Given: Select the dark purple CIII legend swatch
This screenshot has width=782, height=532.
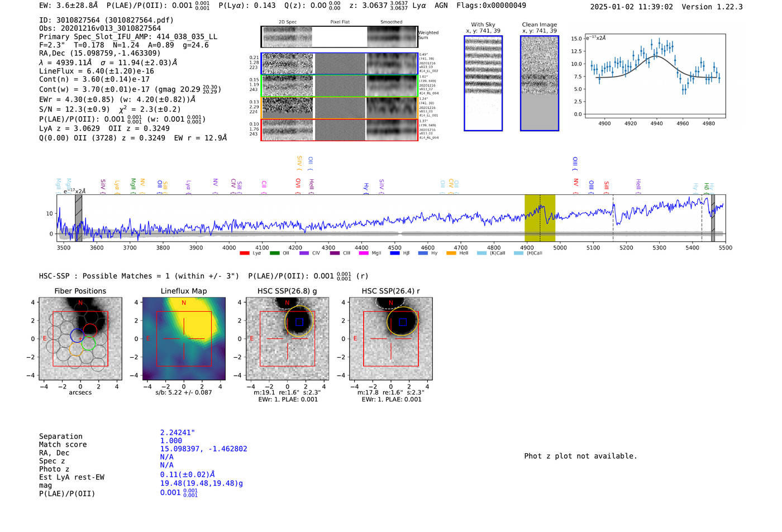Looking at the screenshot, I should point(334,253).
